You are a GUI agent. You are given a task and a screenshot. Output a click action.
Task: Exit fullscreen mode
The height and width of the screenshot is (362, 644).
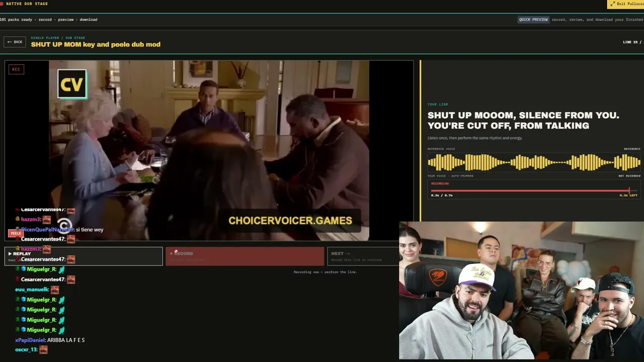point(625,4)
